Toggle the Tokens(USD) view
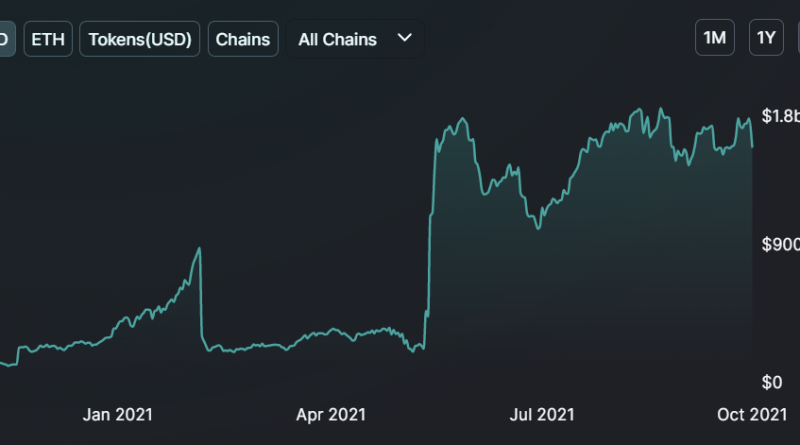The width and height of the screenshot is (800, 445). [139, 39]
